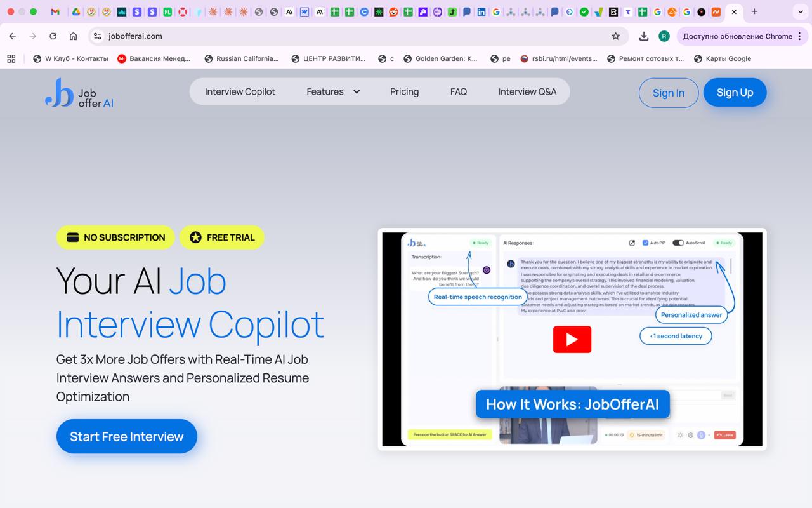Screen dimensions: 812x508
Task: Reload the current page
Action: pos(53,36)
